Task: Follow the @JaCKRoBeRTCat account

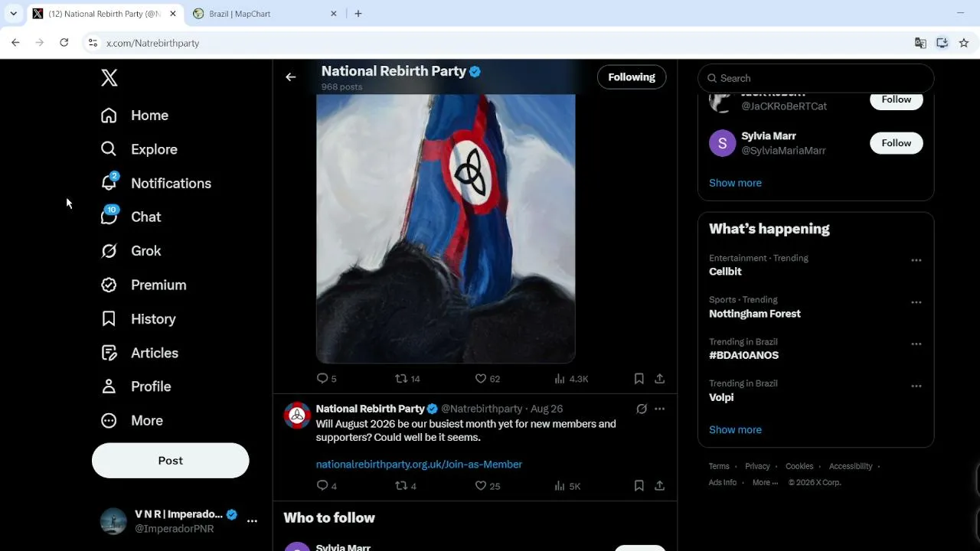Action: click(x=897, y=99)
